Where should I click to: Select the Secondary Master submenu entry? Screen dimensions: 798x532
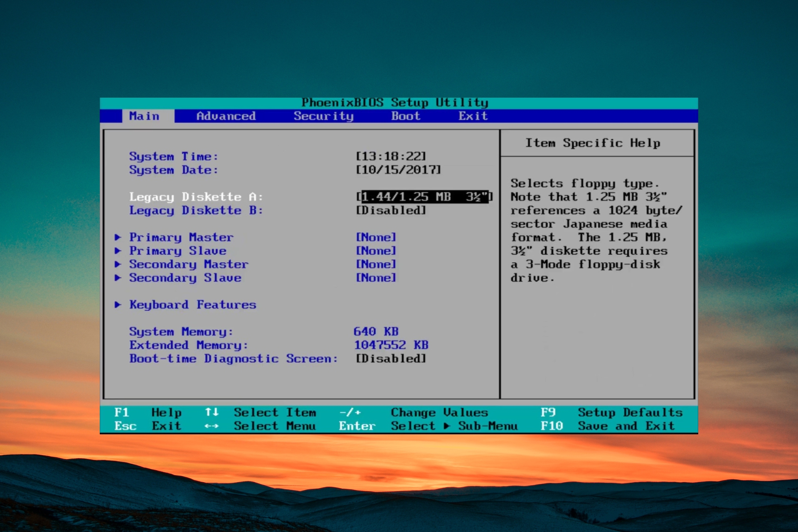189,264
